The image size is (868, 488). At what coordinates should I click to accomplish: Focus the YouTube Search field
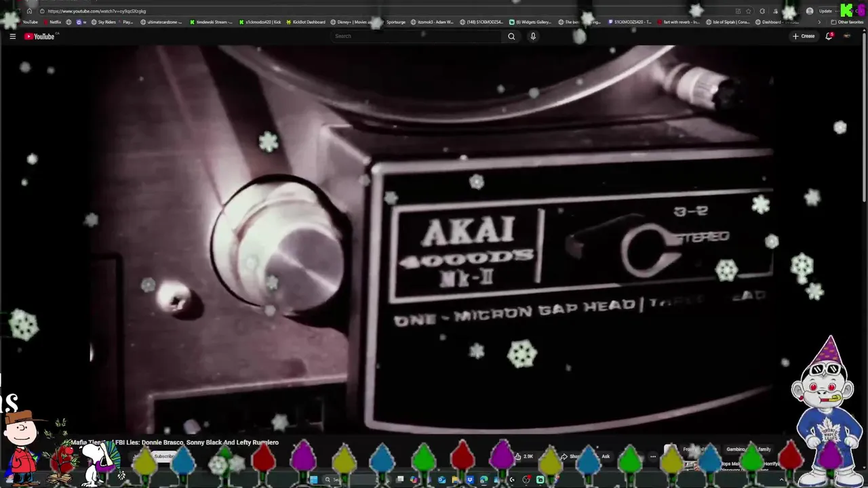(x=417, y=36)
